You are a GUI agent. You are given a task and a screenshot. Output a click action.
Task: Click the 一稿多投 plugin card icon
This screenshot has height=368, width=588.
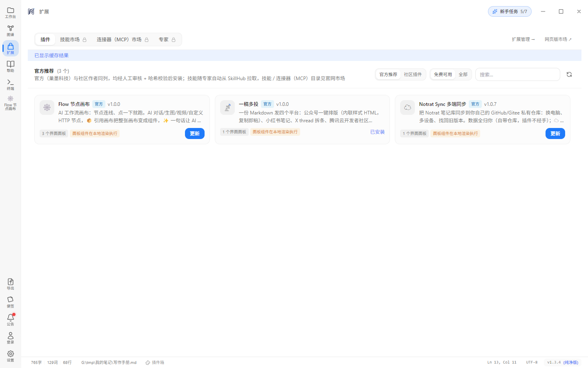[x=227, y=108]
